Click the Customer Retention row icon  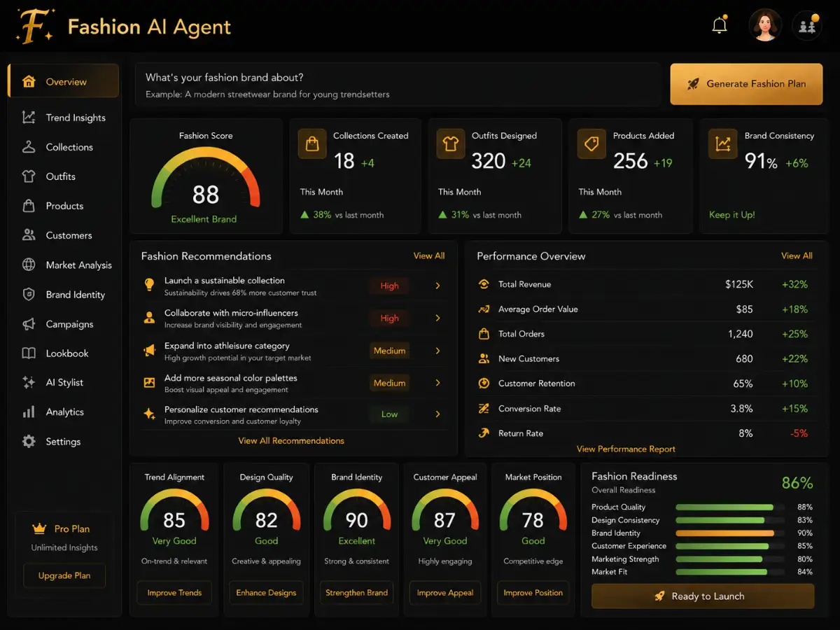[x=484, y=383]
